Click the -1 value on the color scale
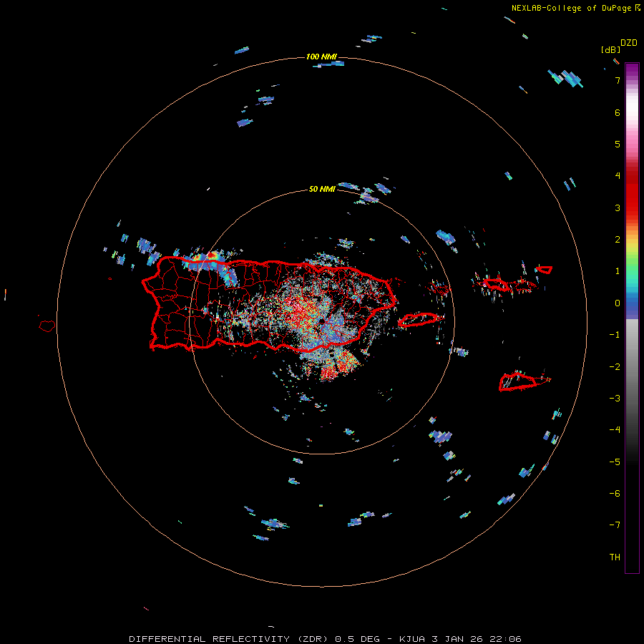The image size is (644, 644). tap(615, 335)
